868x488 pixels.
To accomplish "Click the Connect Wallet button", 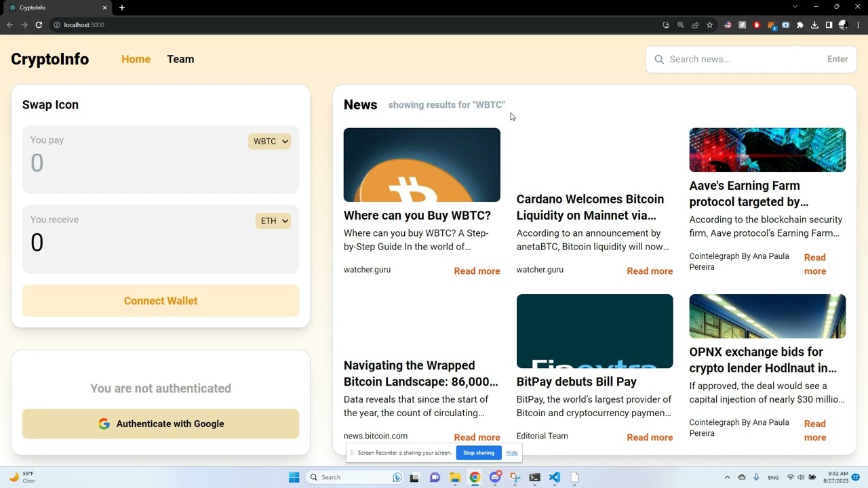I will point(161,301).
